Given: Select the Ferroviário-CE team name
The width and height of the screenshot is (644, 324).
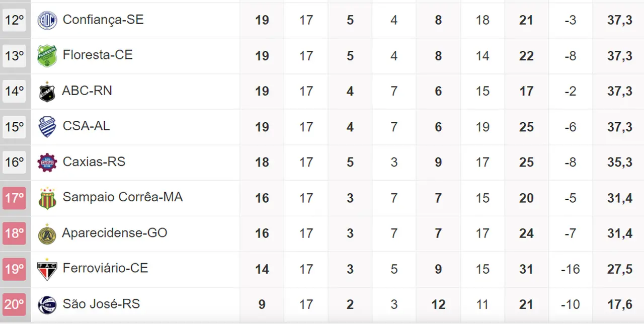Looking at the screenshot, I should point(105,268).
